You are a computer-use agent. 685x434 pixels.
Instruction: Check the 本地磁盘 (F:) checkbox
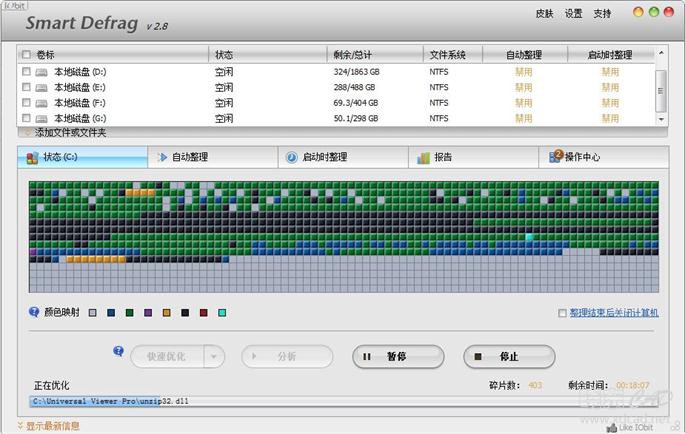click(x=26, y=102)
